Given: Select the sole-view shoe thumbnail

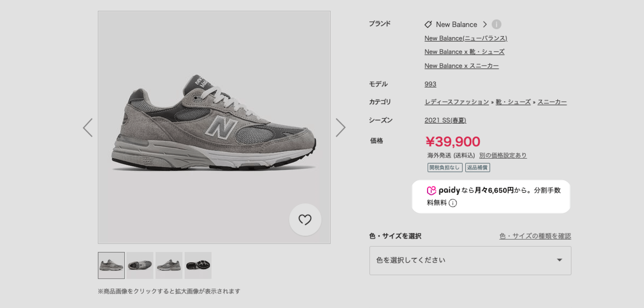Looking at the screenshot, I should tap(198, 266).
